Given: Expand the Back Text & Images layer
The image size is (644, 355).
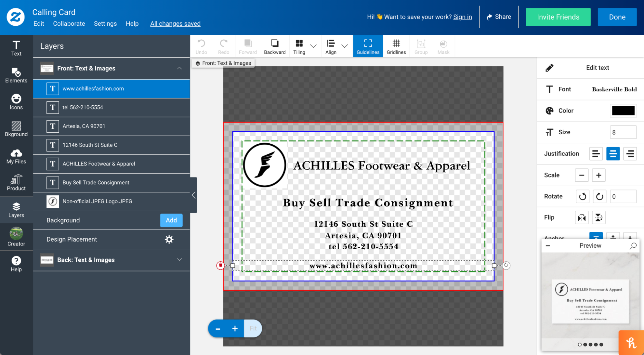Looking at the screenshot, I should click(x=179, y=260).
